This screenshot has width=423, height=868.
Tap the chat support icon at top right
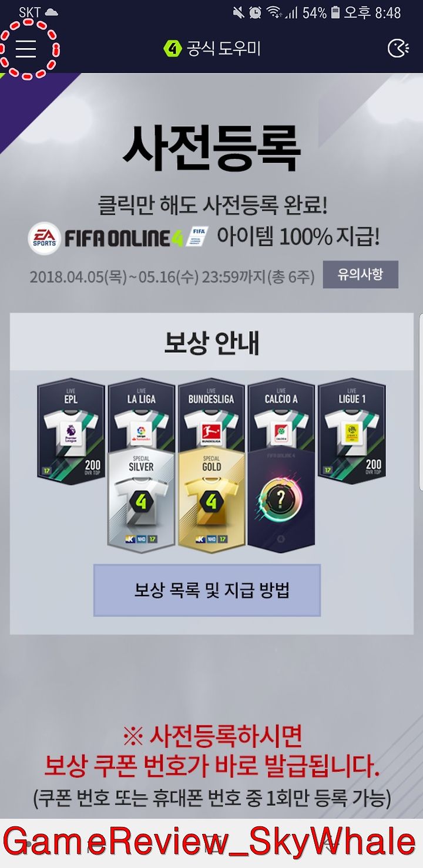coord(398,49)
